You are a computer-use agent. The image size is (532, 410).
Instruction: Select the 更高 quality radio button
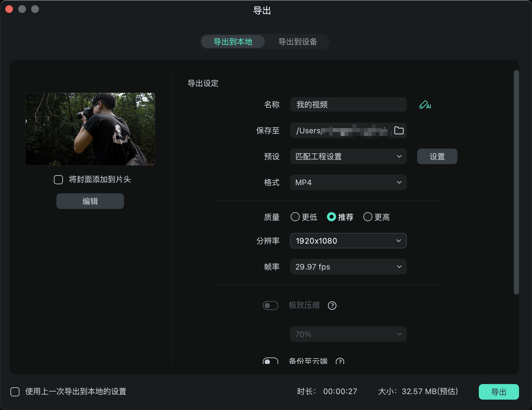click(x=368, y=217)
